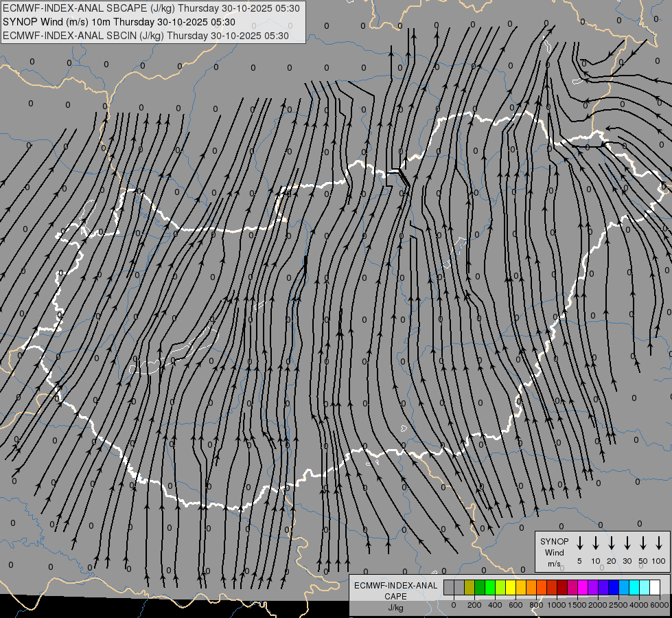Screen dimensions: 672x618
Task: Pick the dark maroon swatch right of 1000
Action: click(x=562, y=587)
